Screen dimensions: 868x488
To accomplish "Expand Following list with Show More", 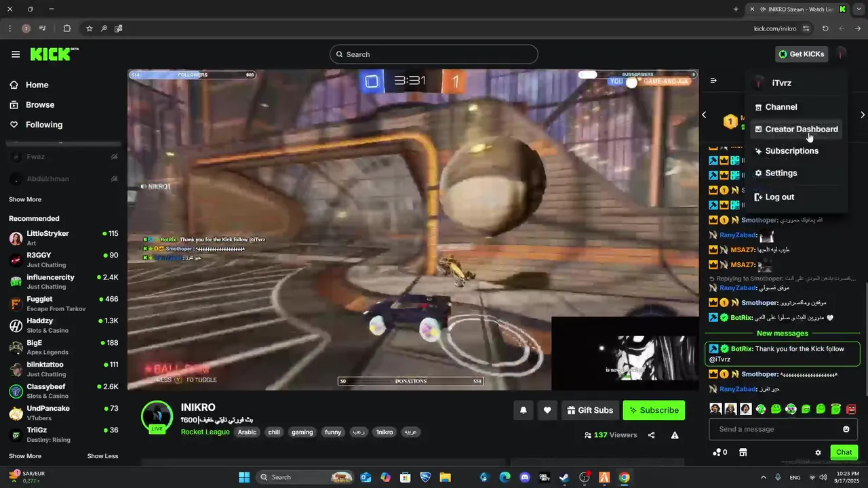I will pos(25,199).
